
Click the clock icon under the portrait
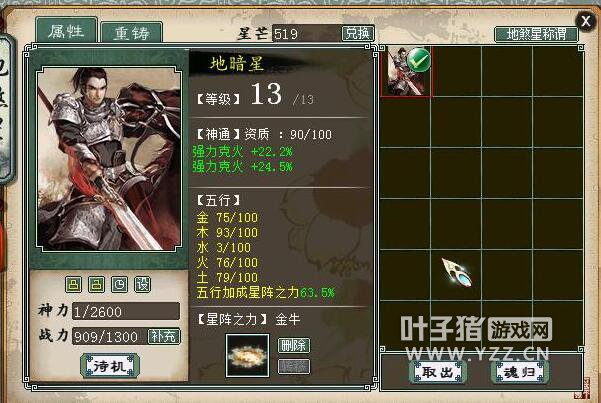119,285
